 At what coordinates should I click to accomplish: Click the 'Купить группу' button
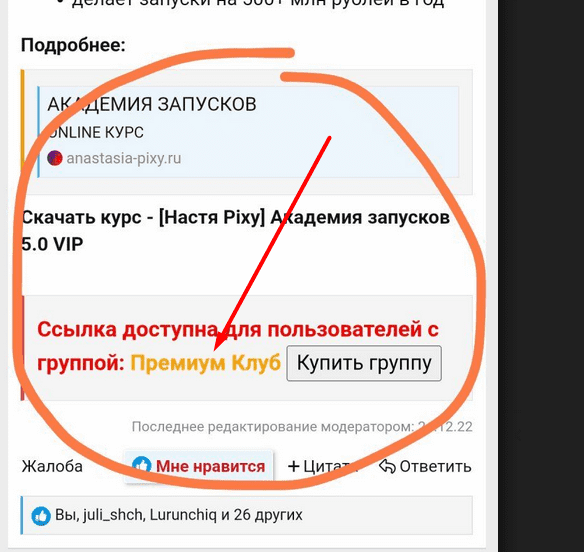click(364, 363)
